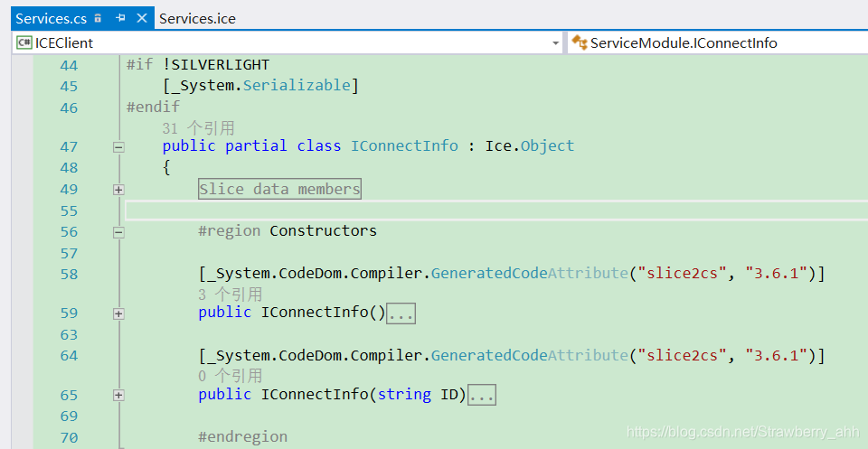The image size is (868, 449).
Task: Expand Slice data members region at line 49
Action: [118, 190]
